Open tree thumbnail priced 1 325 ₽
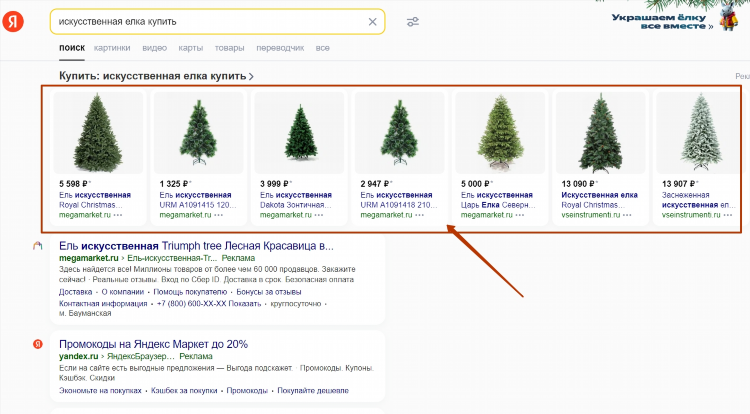The width and height of the screenshot is (750, 414). [x=199, y=133]
